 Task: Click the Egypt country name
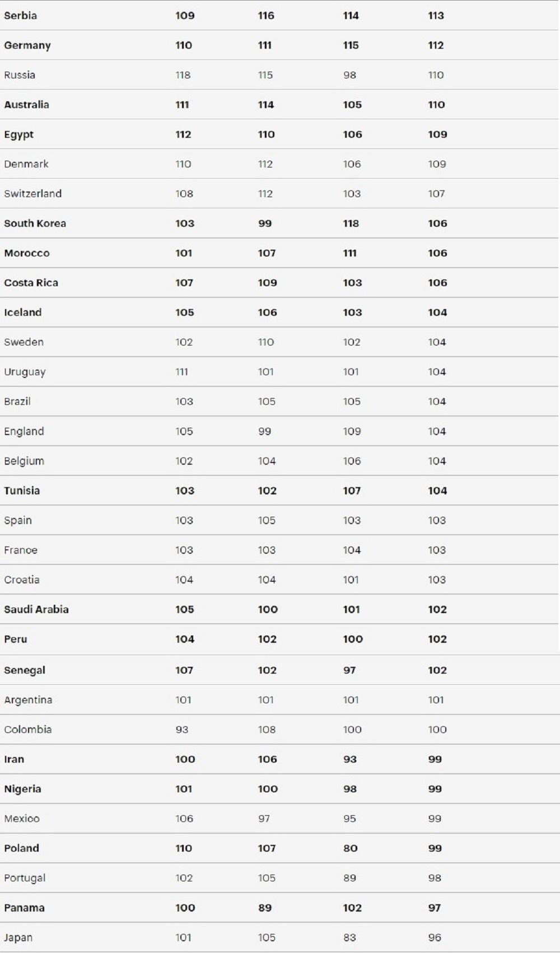pyautogui.click(x=19, y=134)
